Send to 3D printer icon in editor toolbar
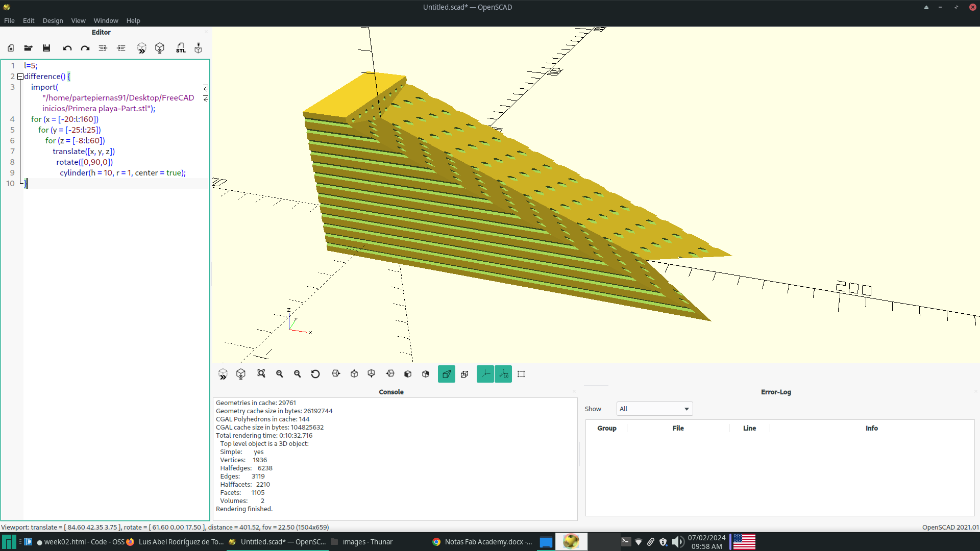This screenshot has height=551, width=980. (199, 48)
